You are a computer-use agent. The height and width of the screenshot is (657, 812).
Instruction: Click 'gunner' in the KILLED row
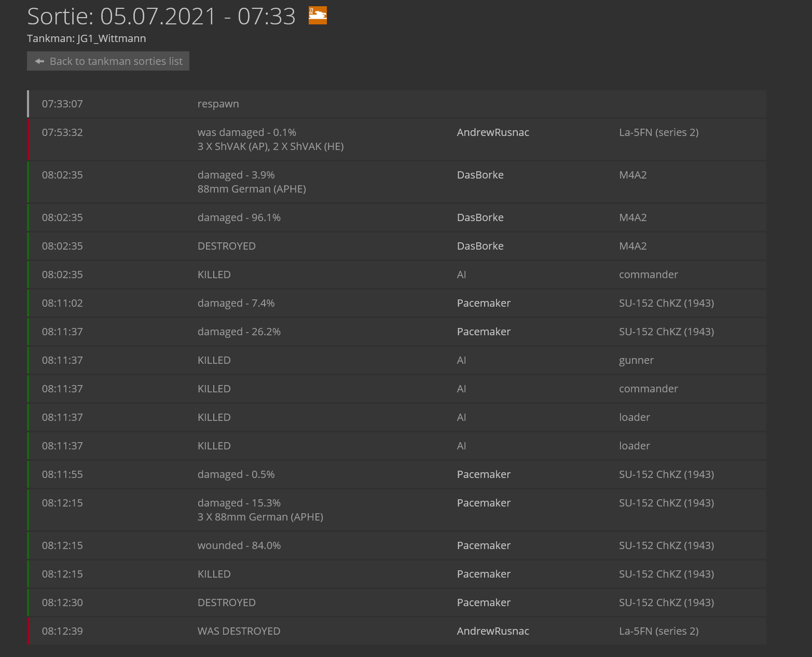pyautogui.click(x=636, y=360)
